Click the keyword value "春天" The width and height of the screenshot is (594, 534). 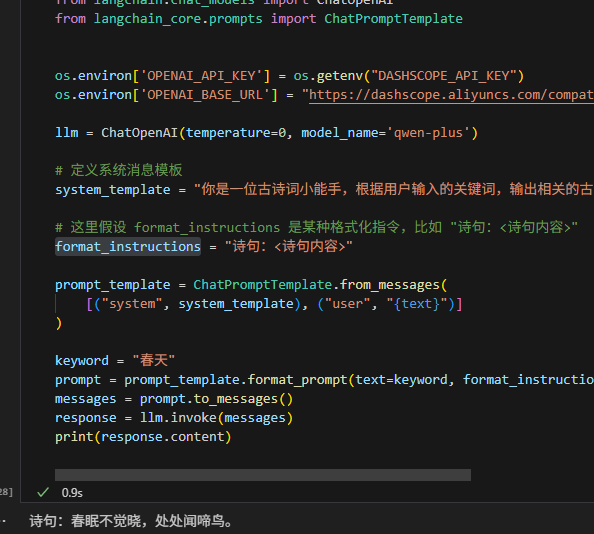(153, 360)
